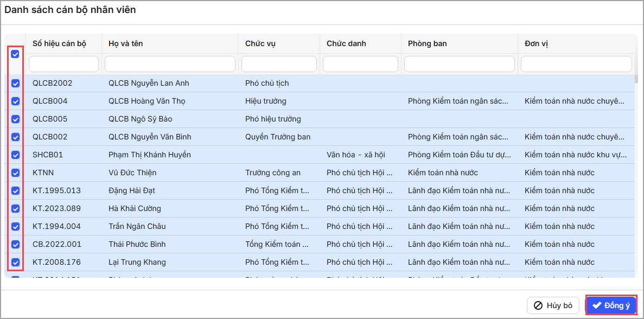Click the Họ và tên filter box

(170, 64)
